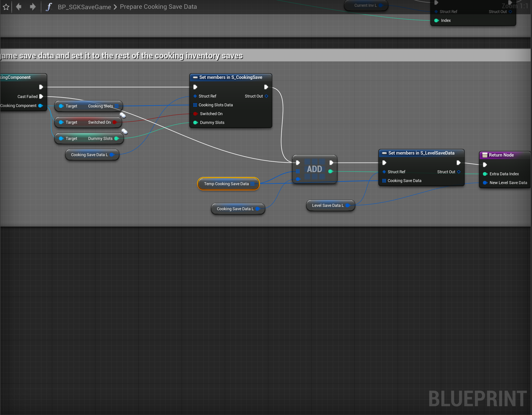The width and height of the screenshot is (532, 415).
Task: Click the forward navigation arrow
Action: [33, 7]
